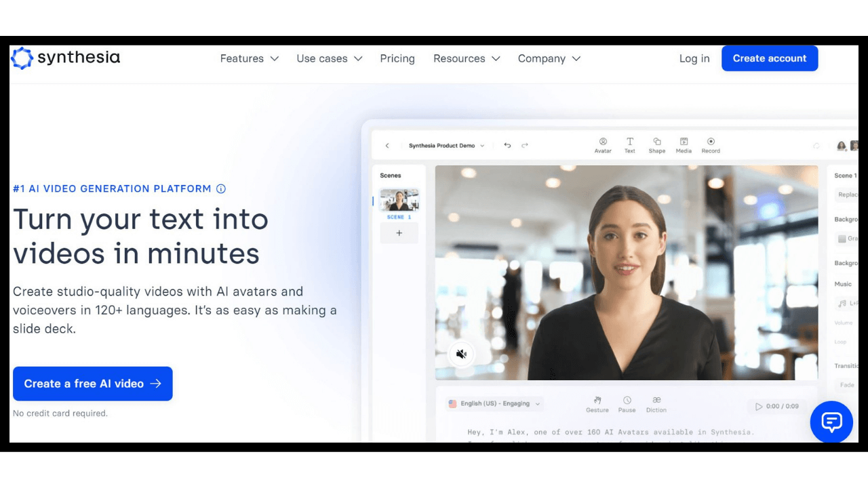Click the info icon beside platform tagline

[x=220, y=189]
